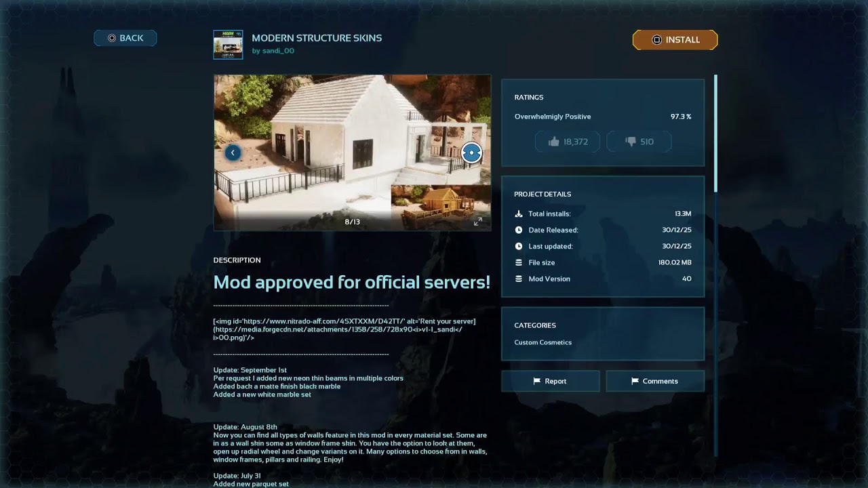Click the Overwhelmingly Positive rating label
The width and height of the screenshot is (868, 488).
[553, 117]
